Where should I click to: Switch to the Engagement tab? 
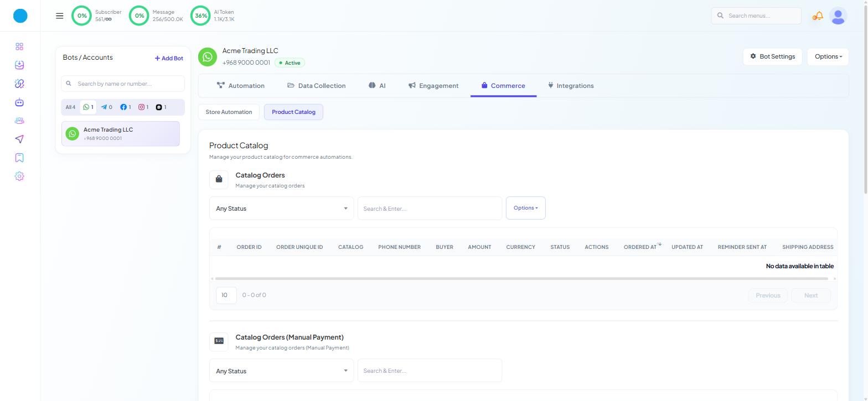pos(433,86)
